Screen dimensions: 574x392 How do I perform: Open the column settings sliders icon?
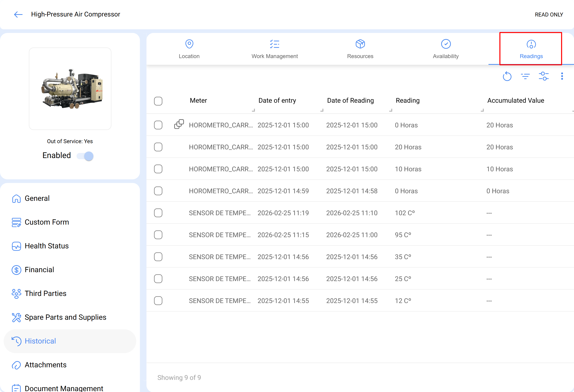(x=543, y=76)
